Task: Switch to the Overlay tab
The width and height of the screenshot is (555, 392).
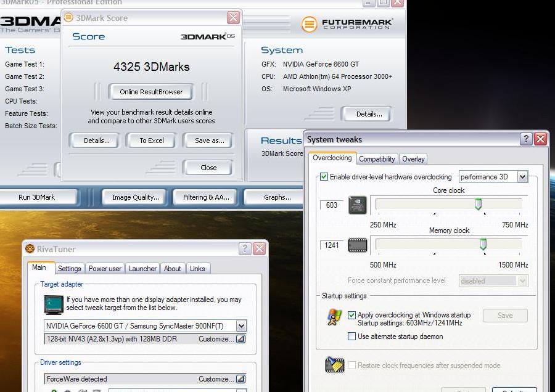Action: pyautogui.click(x=413, y=159)
